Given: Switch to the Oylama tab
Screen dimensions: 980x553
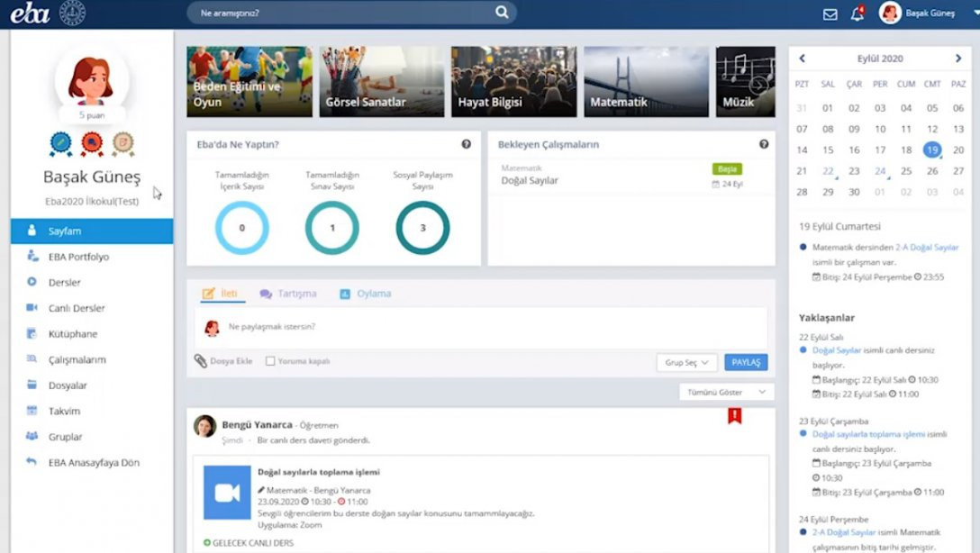Looking at the screenshot, I should [366, 294].
